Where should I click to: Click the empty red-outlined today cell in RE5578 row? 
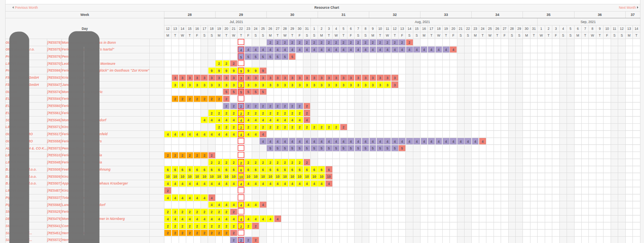pos(241,42)
